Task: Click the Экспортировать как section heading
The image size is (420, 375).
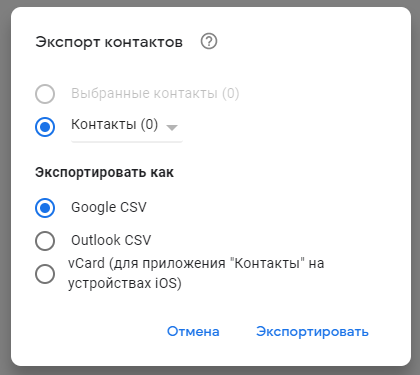Action: point(104,172)
